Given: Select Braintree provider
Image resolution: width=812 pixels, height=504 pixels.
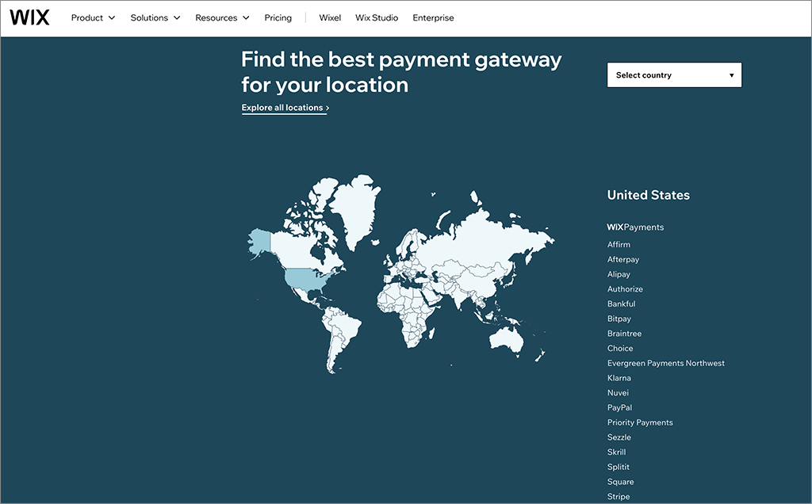Looking at the screenshot, I should [x=625, y=334].
